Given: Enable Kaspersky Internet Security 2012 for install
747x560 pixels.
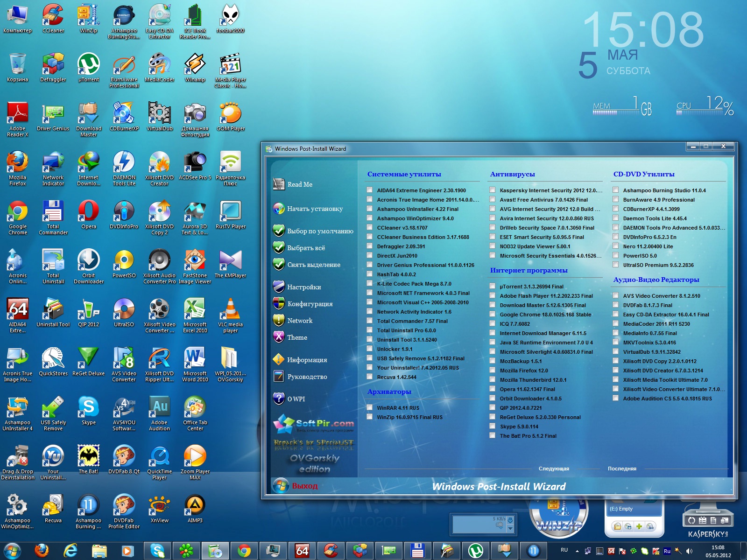Looking at the screenshot, I should 493,190.
